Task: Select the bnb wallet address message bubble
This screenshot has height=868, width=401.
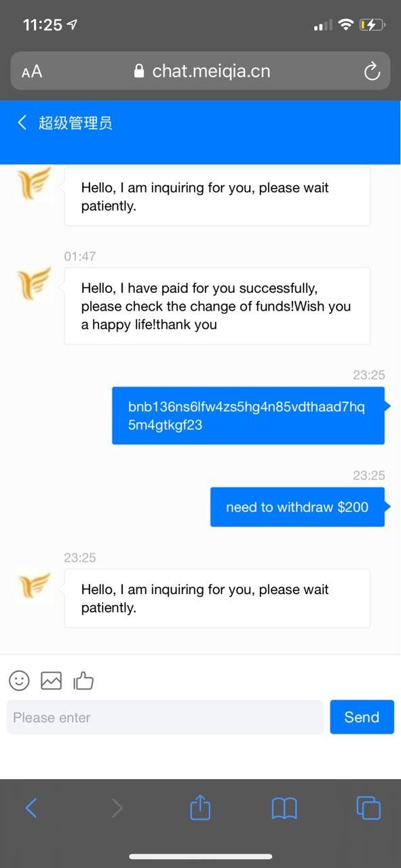Action: [x=248, y=416]
